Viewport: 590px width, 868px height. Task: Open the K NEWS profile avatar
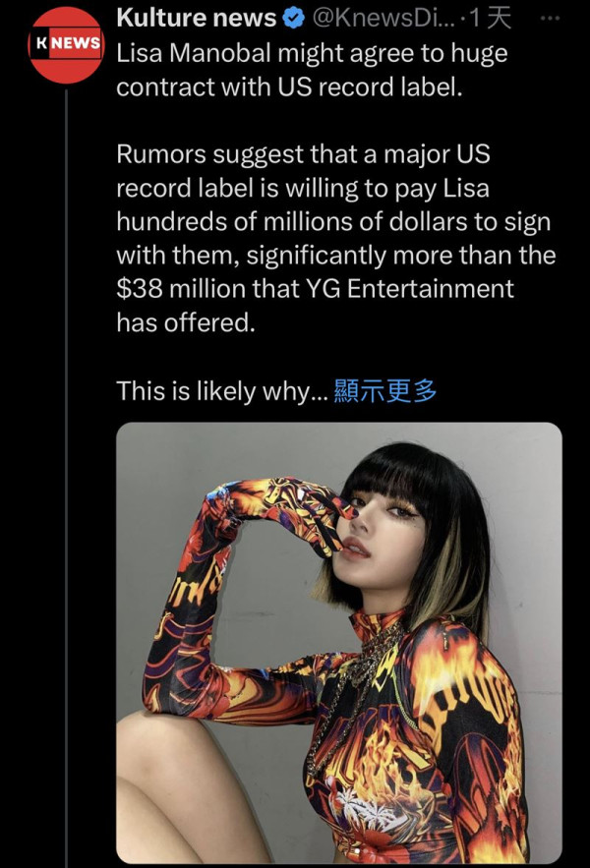pyautogui.click(x=67, y=45)
